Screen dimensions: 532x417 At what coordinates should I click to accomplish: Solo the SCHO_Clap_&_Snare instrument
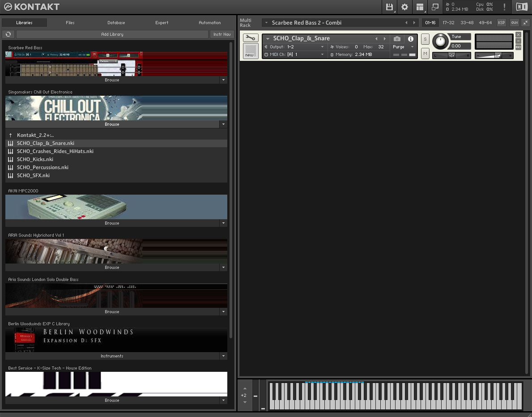[x=425, y=39]
